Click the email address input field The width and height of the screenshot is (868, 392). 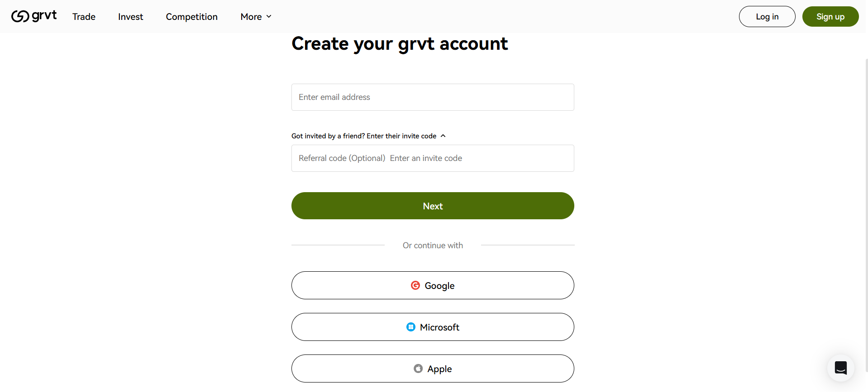click(432, 97)
